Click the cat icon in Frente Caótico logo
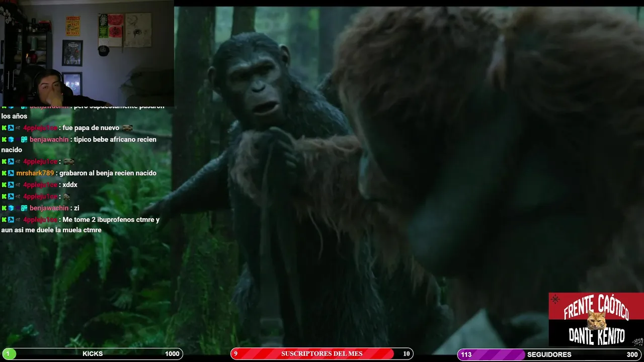The image size is (644, 362). (x=596, y=320)
